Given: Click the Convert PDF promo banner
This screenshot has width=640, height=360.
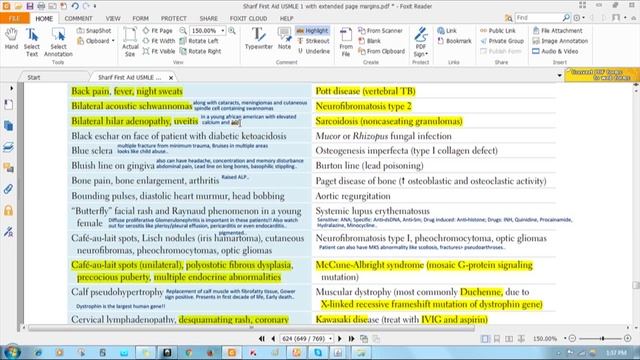Looking at the screenshot, I should click(602, 75).
